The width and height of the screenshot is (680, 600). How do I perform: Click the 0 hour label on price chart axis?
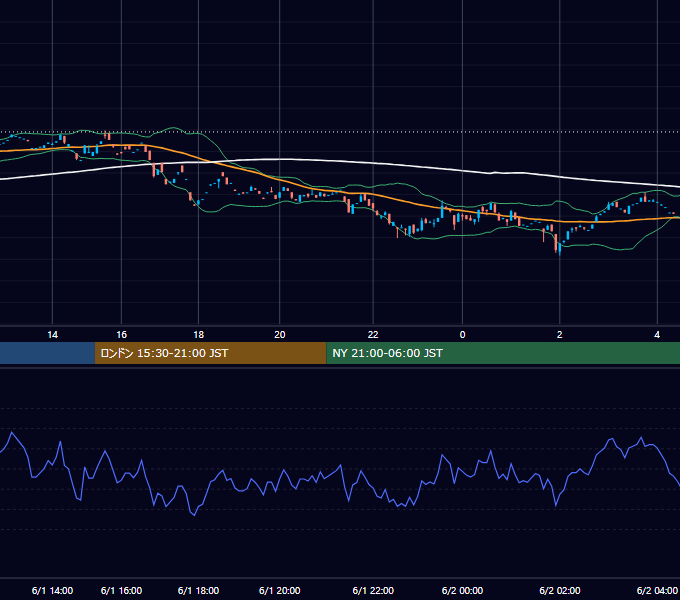[462, 335]
